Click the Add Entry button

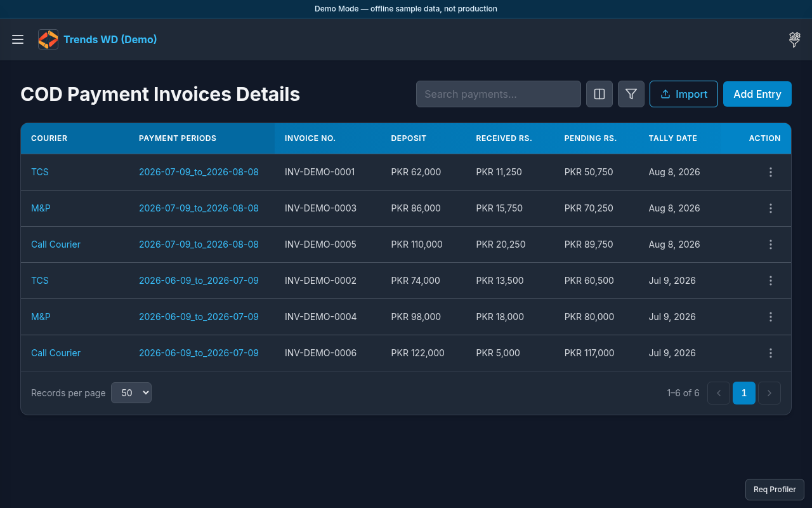(x=757, y=94)
